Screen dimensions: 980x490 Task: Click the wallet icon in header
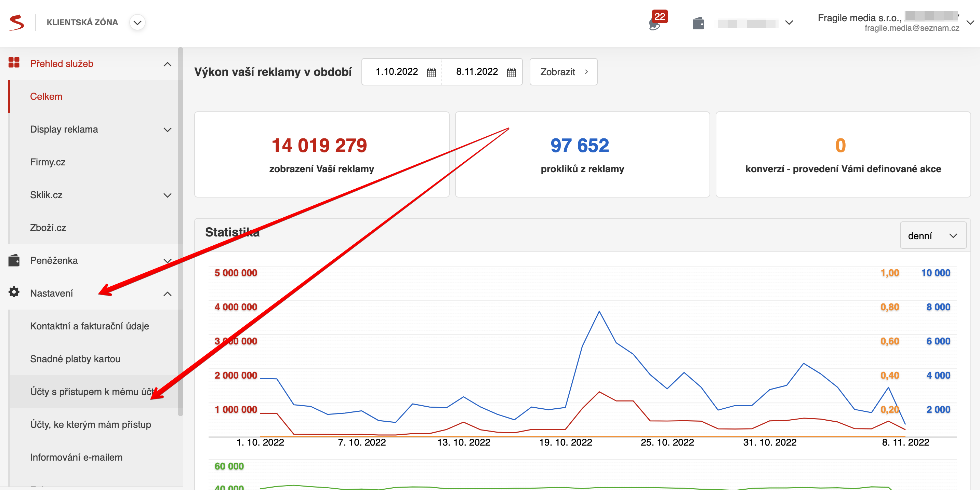point(698,23)
